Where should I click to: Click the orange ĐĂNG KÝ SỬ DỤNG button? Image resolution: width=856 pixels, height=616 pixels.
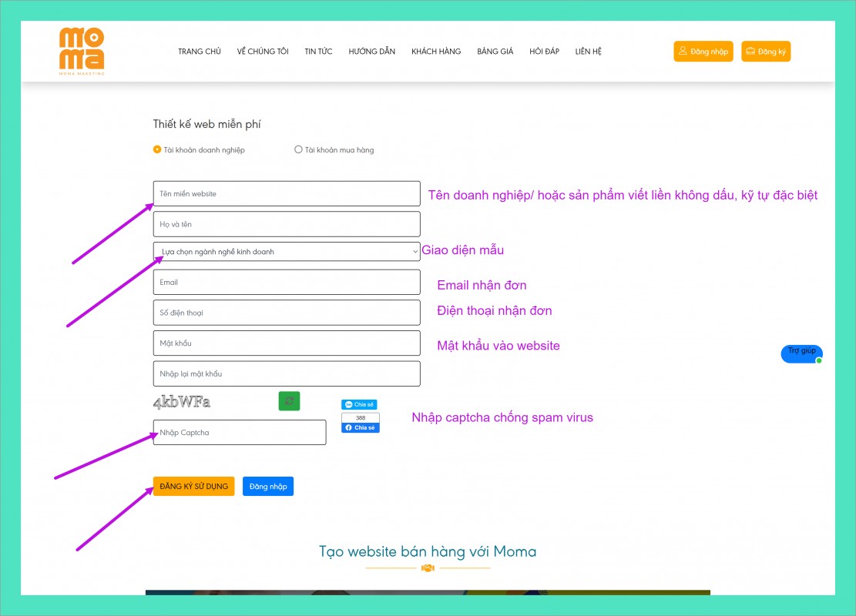193,487
